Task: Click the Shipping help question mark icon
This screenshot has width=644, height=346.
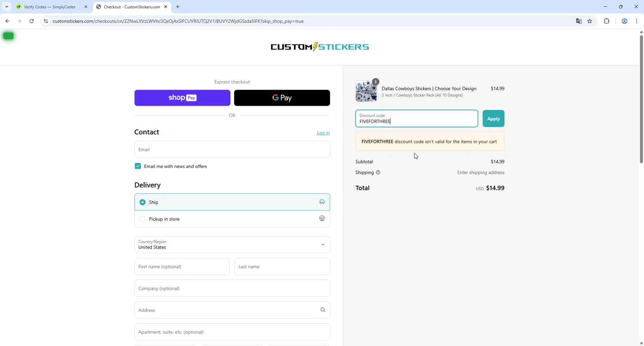Action: pos(378,173)
